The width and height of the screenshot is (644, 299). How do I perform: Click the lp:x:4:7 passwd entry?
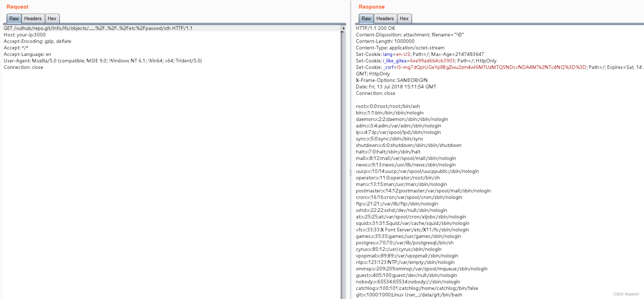click(x=398, y=132)
